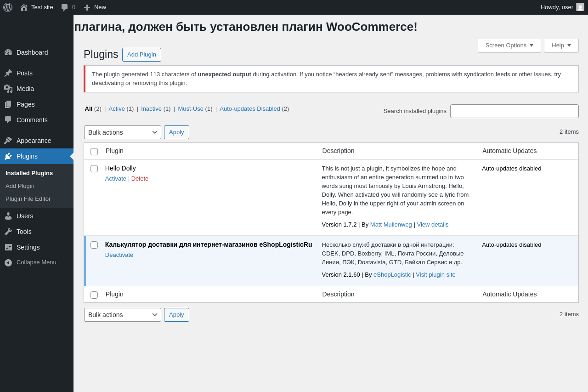
Task: Click the plus New icon in admin bar
Action: point(87,7)
